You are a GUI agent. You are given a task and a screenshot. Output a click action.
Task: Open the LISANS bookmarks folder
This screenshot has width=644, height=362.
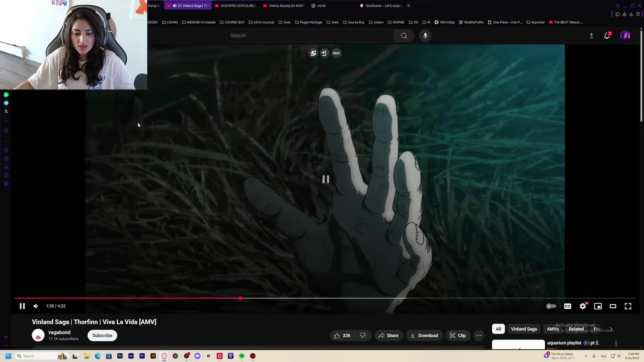tap(170, 23)
